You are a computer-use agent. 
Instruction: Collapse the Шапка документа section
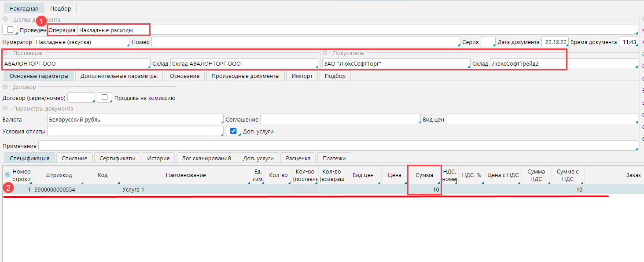pyautogui.click(x=5, y=19)
